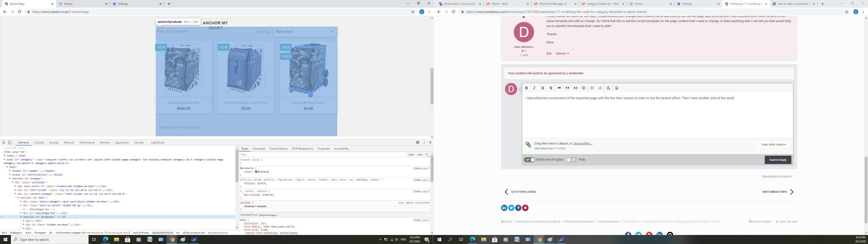Open the preview icon in editor toolbar
Viewport: 868px width, 244px height.
coord(617,88)
